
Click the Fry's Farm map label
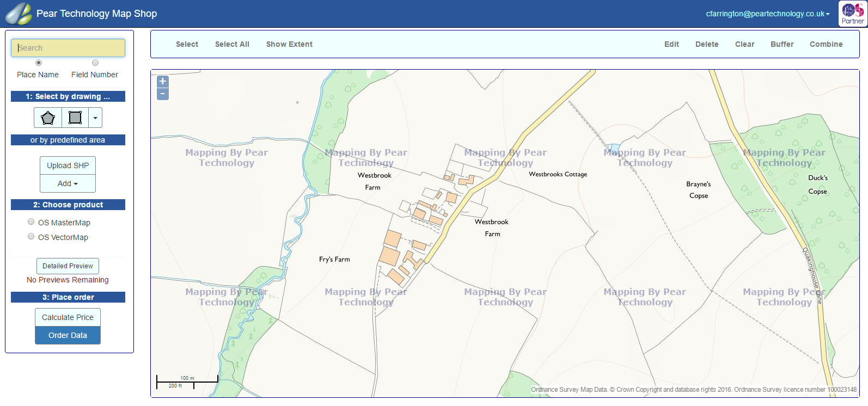334,260
